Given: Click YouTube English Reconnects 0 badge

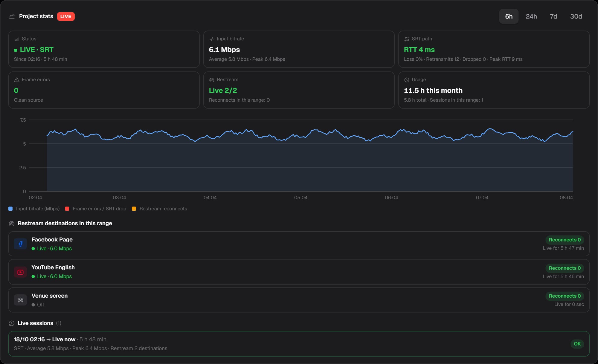Looking at the screenshot, I should click(565, 268).
